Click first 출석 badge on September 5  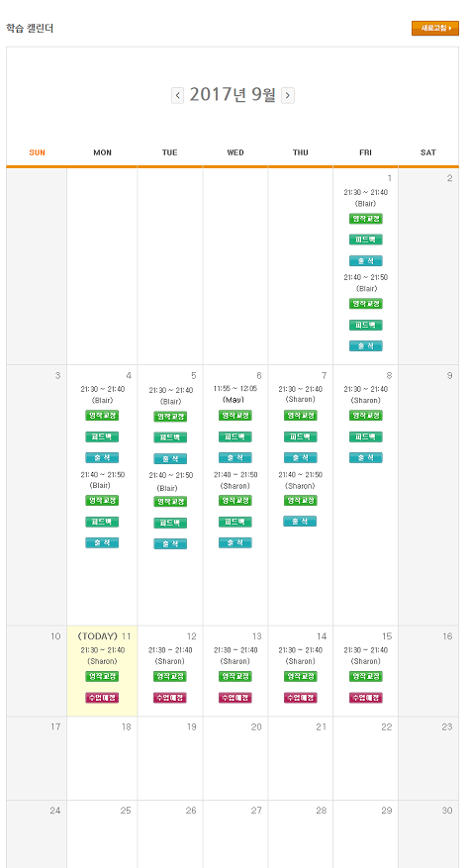click(170, 459)
